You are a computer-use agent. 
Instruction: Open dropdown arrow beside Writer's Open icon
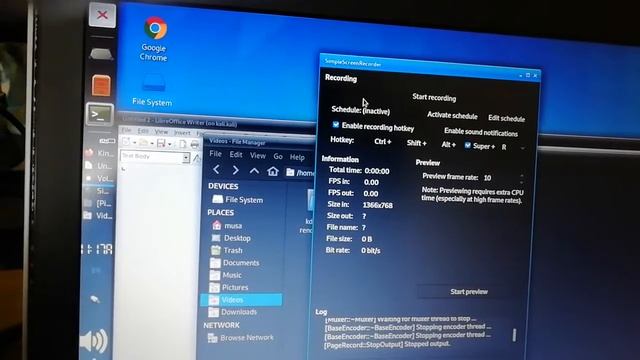pyautogui.click(x=151, y=143)
